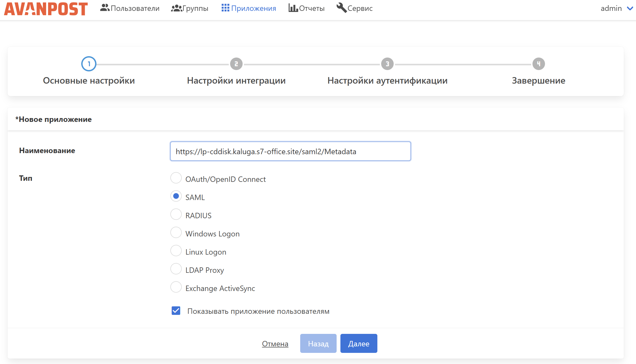This screenshot has width=636, height=364.
Task: Click the groups icon beside Группы
Action: point(177,8)
